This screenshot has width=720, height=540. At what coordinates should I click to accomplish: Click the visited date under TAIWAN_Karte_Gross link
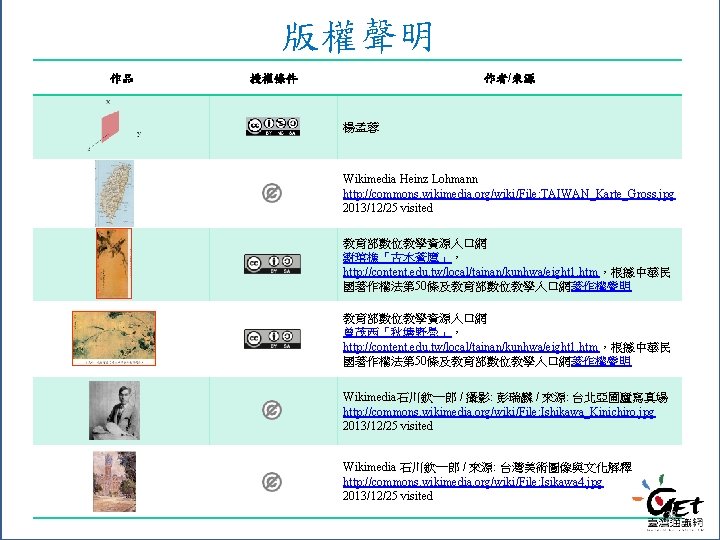[x=388, y=208]
